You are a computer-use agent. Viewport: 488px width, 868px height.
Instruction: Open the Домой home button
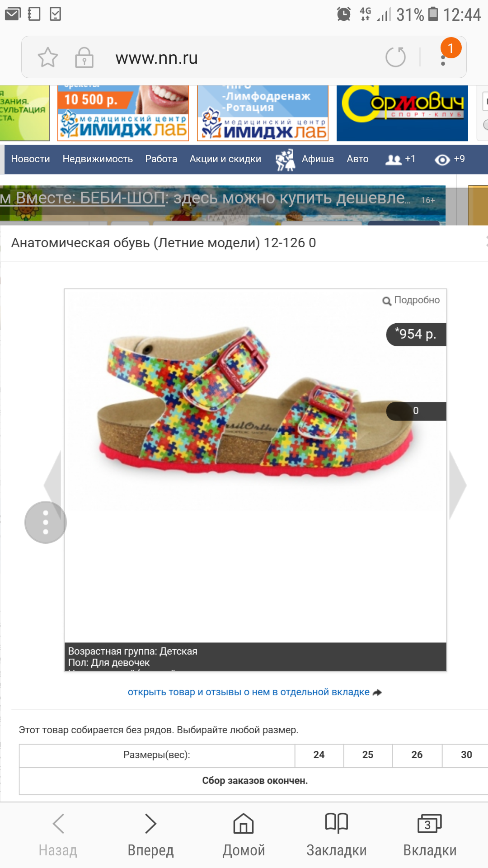point(244,835)
